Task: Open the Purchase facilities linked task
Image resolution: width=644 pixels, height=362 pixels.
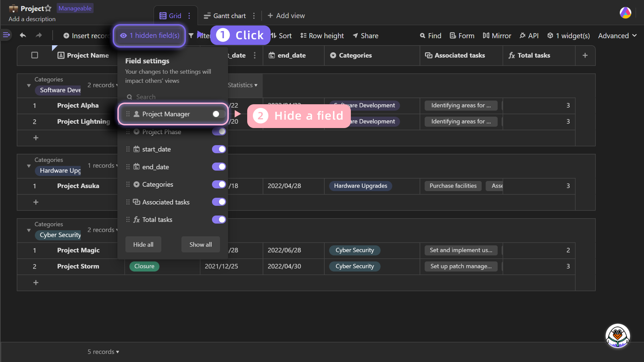Action: [453, 186]
